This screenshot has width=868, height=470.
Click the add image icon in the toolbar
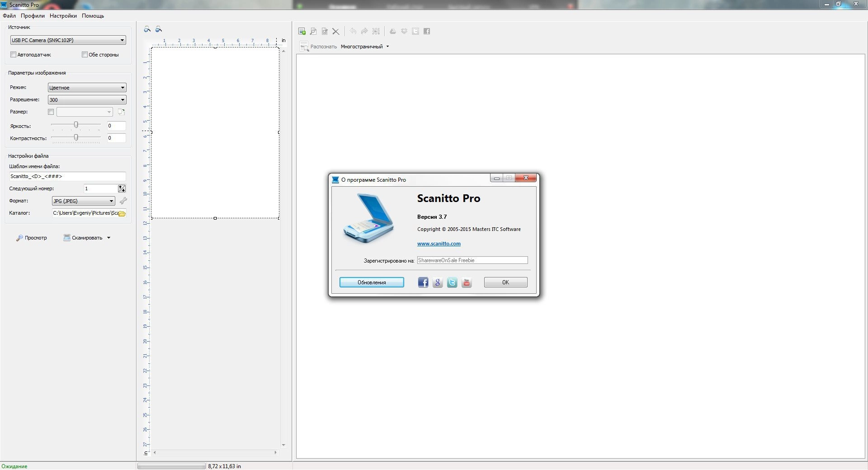(302, 31)
